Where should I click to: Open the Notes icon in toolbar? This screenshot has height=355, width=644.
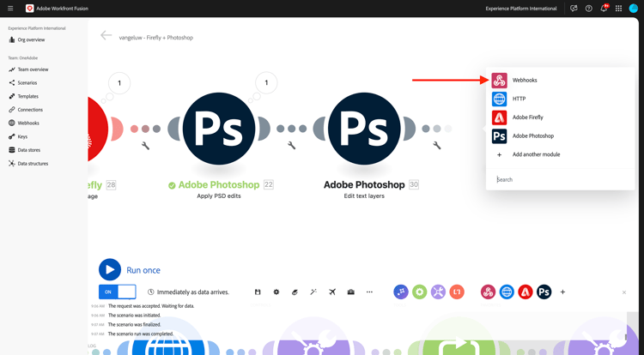click(x=295, y=292)
